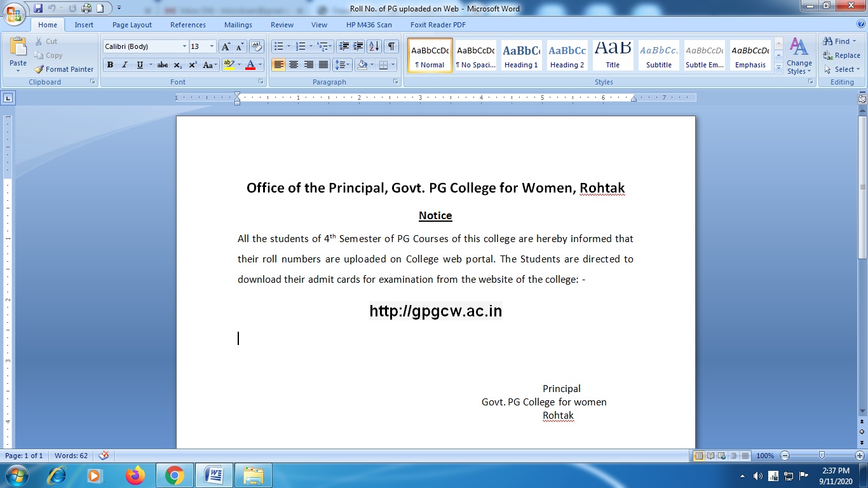Open the Calibri (Body) font name dropdown
This screenshot has height=488, width=868.
pyautogui.click(x=184, y=46)
